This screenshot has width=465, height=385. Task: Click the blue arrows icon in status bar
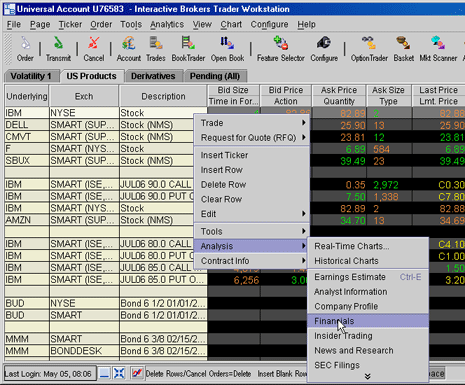pos(119,373)
